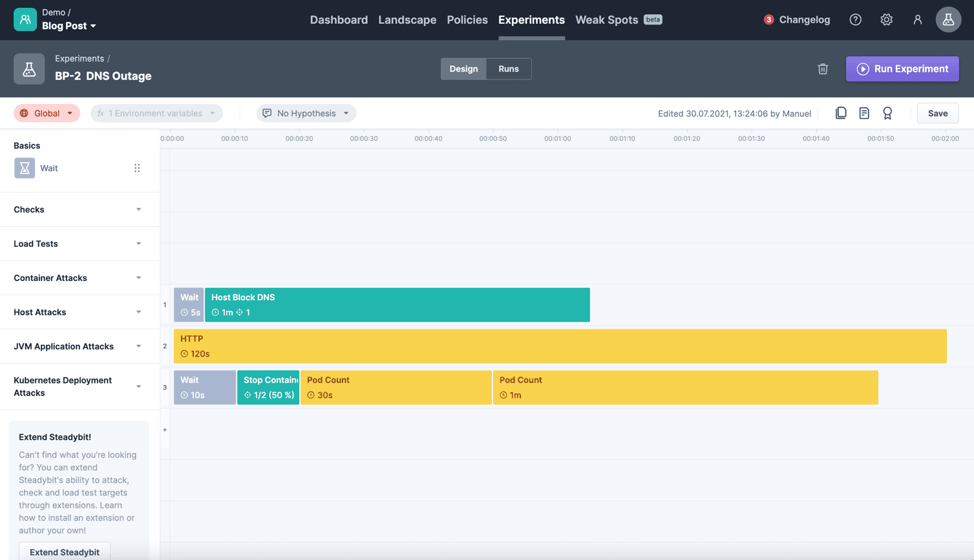Click the award badge icon near Save
Image resolution: width=974 pixels, height=560 pixels.
click(887, 113)
